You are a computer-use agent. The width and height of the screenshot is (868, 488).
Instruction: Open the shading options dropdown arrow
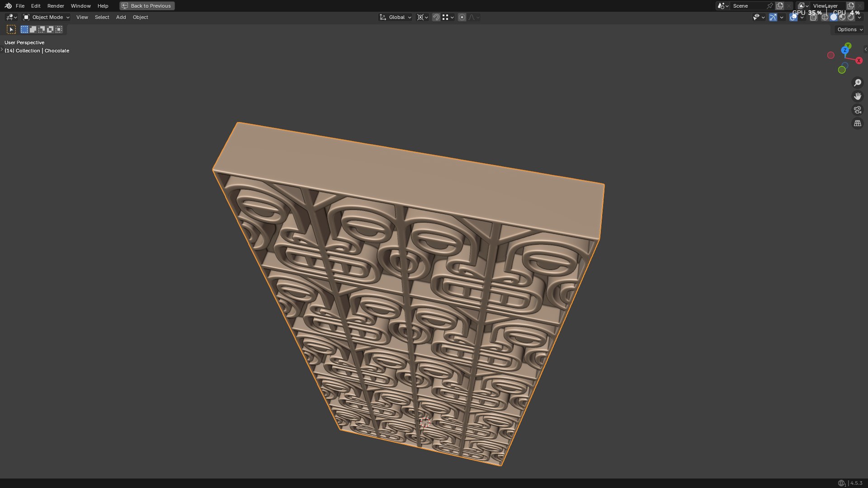pos(859,17)
